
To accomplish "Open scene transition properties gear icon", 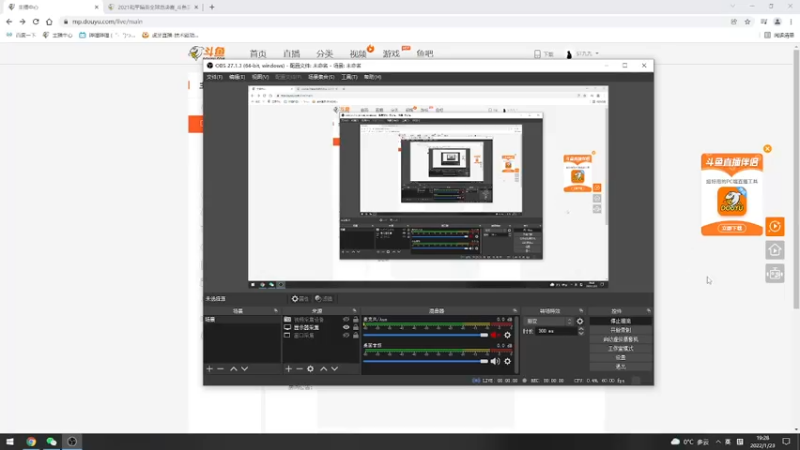I will (580, 321).
